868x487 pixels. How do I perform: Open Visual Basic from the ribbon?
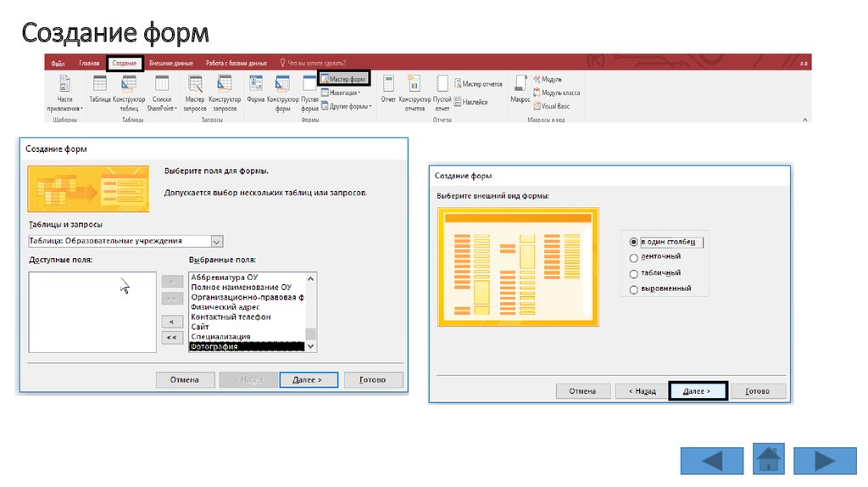pyautogui.click(x=555, y=106)
